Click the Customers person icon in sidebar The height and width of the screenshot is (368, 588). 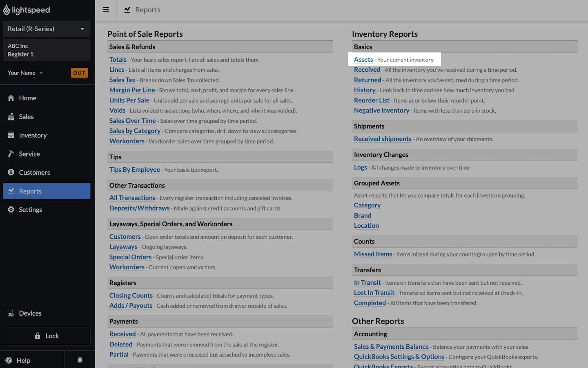[11, 173]
